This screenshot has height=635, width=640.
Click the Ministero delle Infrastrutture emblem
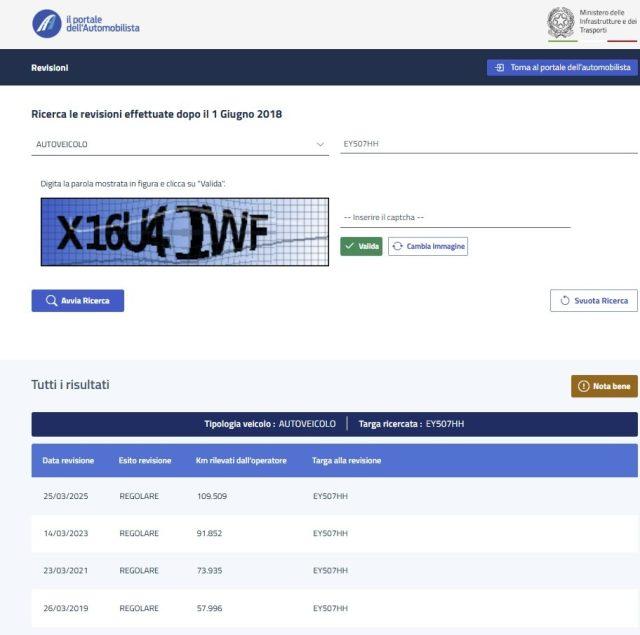pyautogui.click(x=561, y=22)
